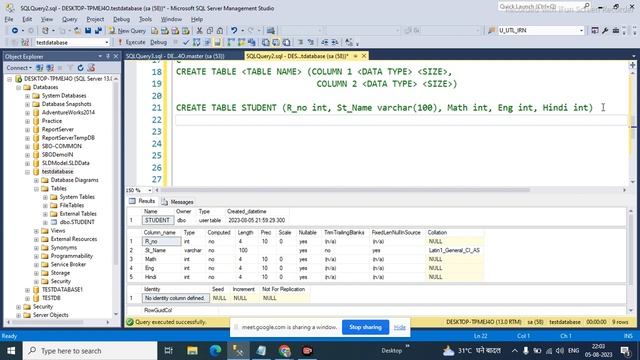Close the SQLQuery2.sql tab
640x360 pixels.
click(364, 56)
